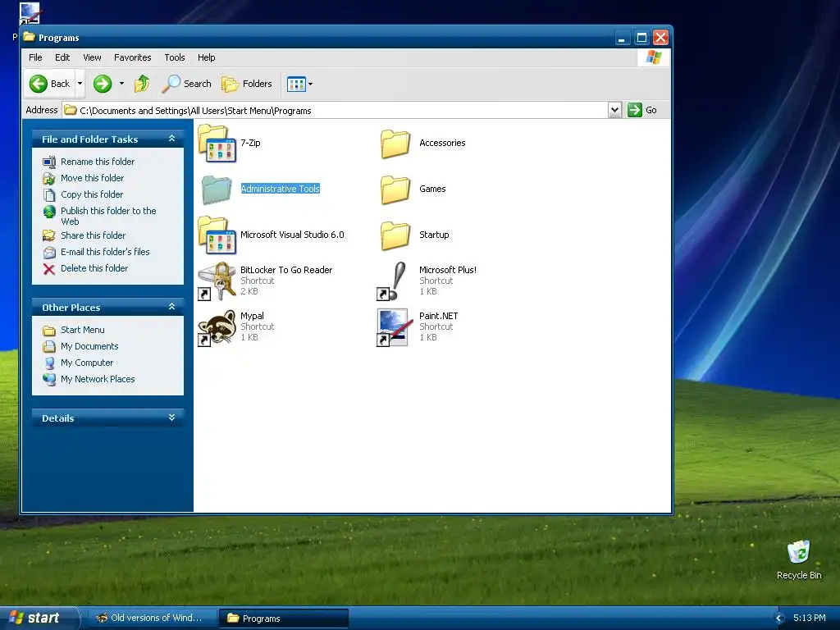840x630 pixels.
Task: Click the green Forward arrow button
Action: (x=103, y=84)
